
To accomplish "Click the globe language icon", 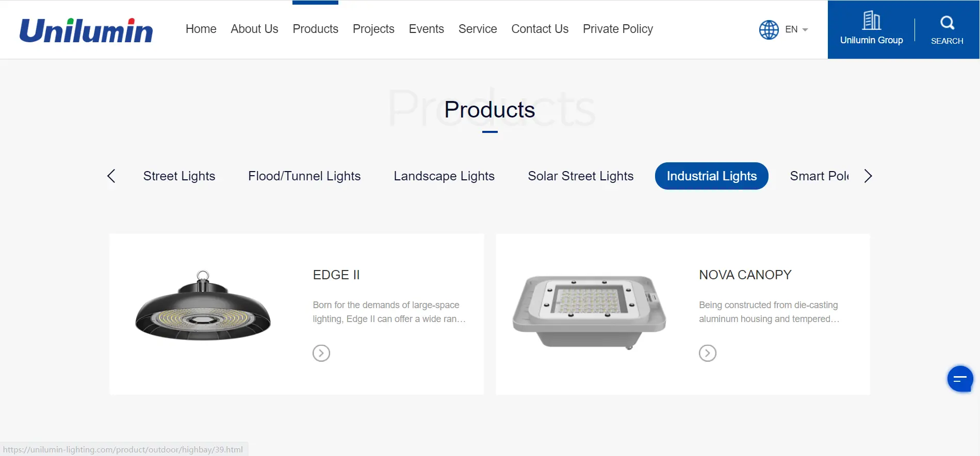I will [769, 30].
